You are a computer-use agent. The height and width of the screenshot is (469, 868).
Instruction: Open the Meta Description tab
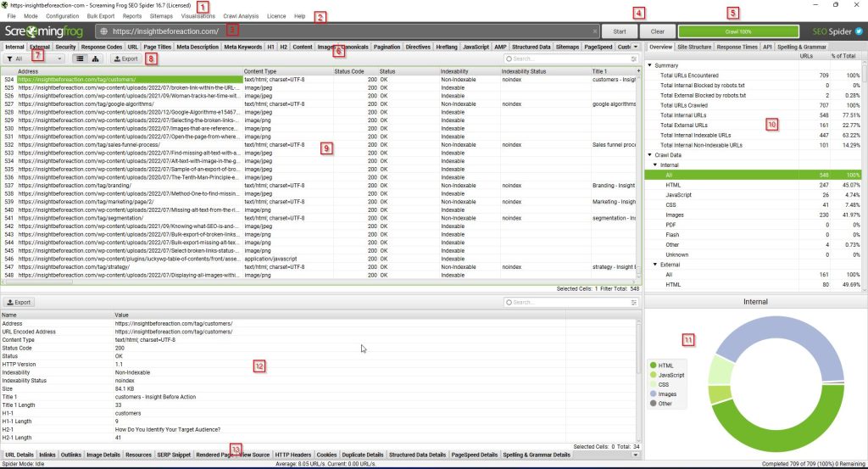tap(197, 47)
